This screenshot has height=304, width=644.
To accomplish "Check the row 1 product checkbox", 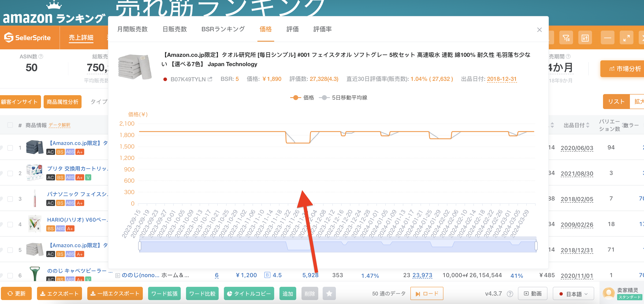I will pos(10,148).
